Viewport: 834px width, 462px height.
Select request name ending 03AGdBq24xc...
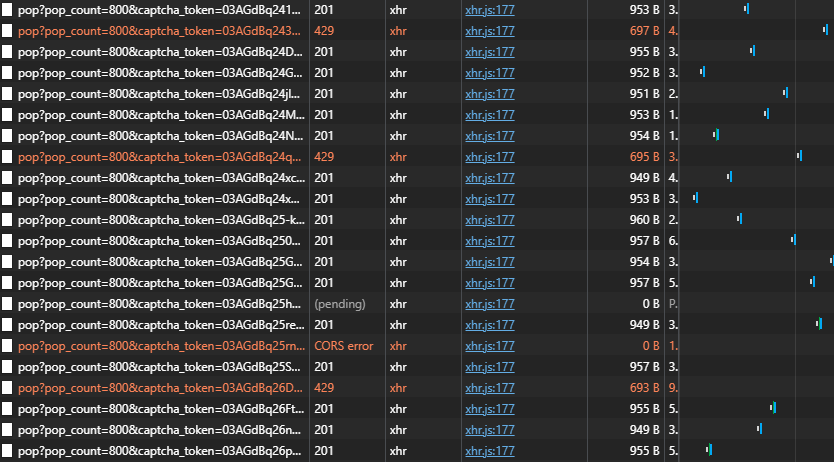[161, 178]
